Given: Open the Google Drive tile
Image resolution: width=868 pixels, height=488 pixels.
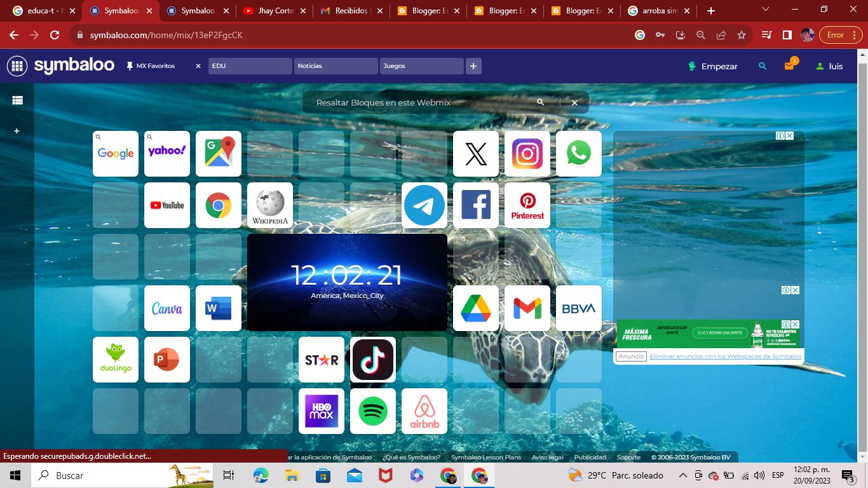Looking at the screenshot, I should pos(476,308).
